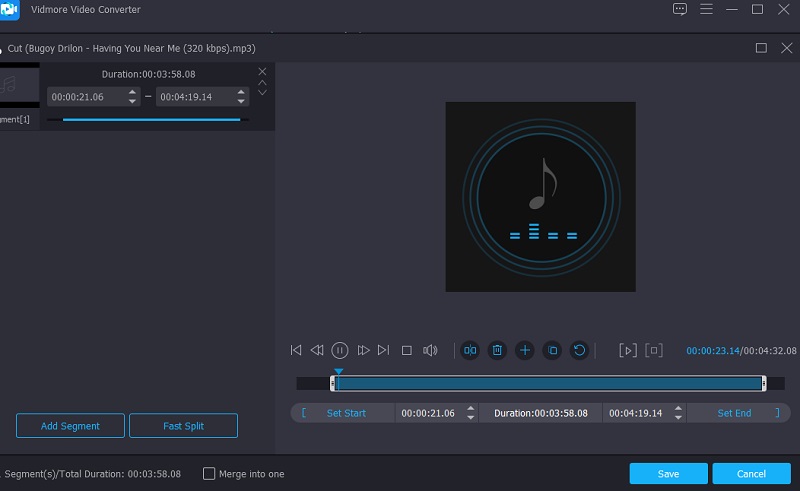This screenshot has width=800, height=491.
Task: Enable the Merge into one checkbox
Action: click(x=209, y=473)
